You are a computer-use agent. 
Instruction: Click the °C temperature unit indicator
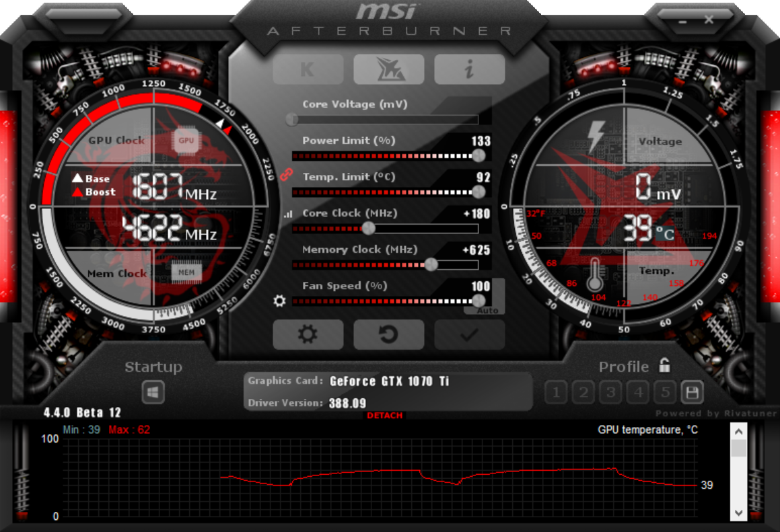click(x=665, y=233)
